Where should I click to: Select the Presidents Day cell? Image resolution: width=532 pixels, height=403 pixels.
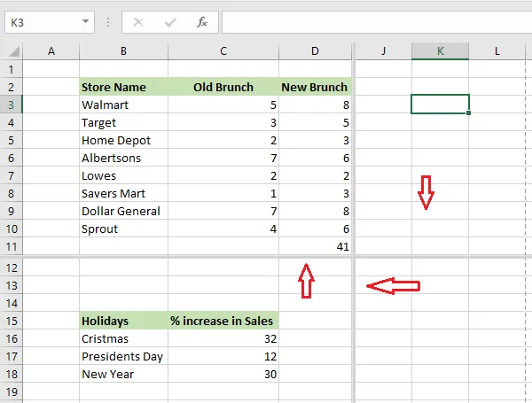123,356
